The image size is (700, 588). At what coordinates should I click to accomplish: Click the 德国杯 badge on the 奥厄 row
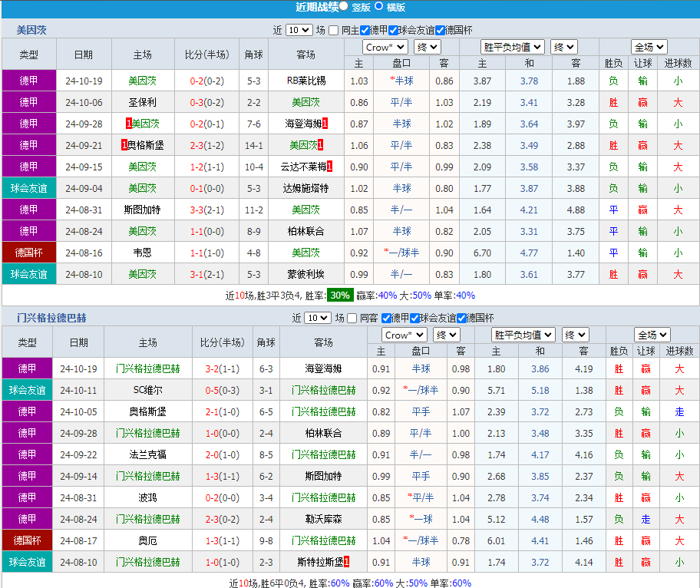pyautogui.click(x=27, y=540)
